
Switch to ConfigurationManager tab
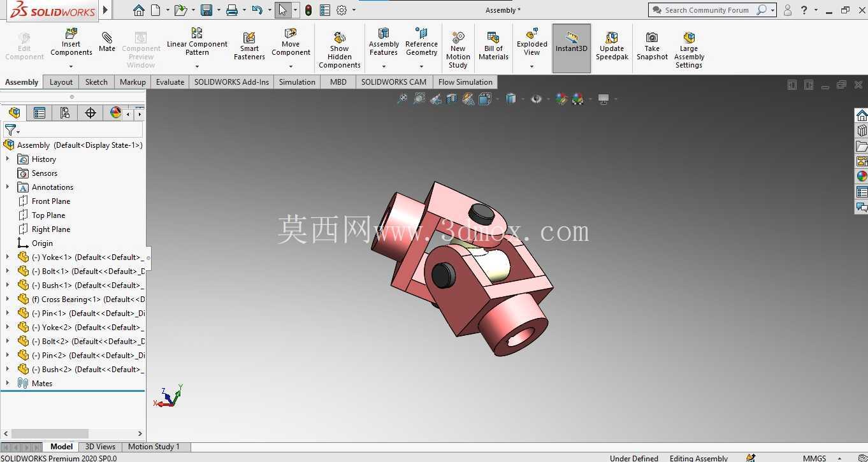coord(64,113)
